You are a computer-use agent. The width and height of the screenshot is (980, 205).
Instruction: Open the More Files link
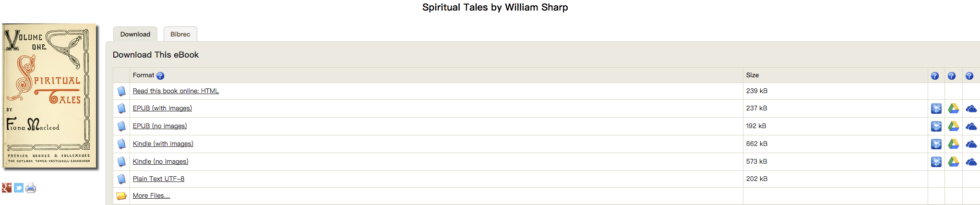[x=151, y=195]
